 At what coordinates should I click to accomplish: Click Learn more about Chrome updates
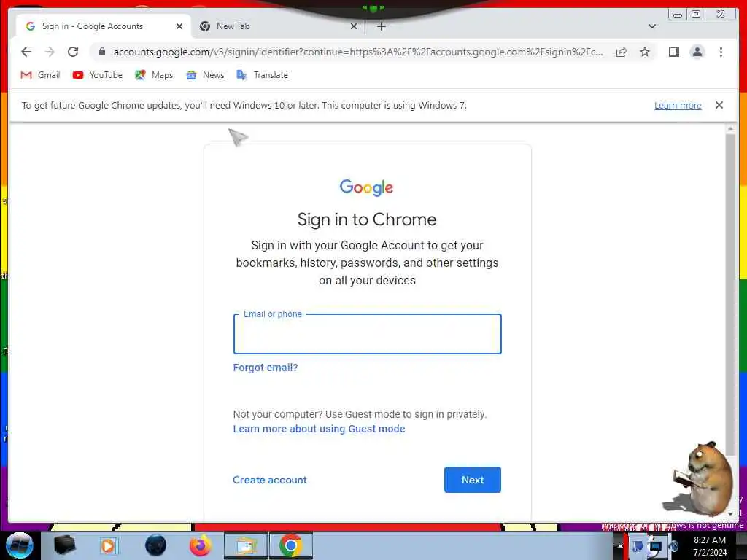coord(678,106)
